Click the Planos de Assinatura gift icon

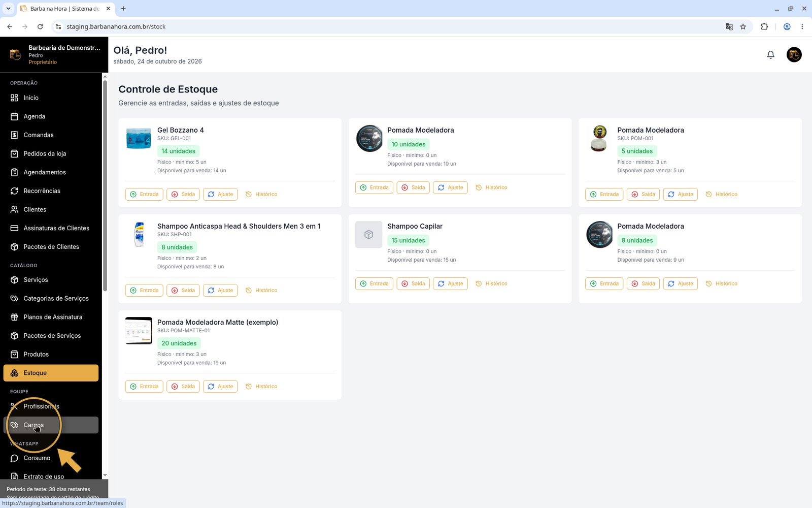(14, 317)
